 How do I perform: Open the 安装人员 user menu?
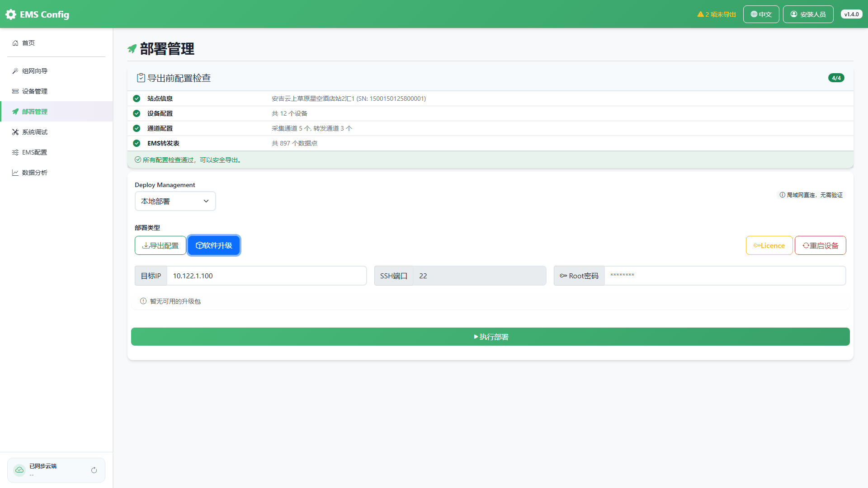point(808,14)
